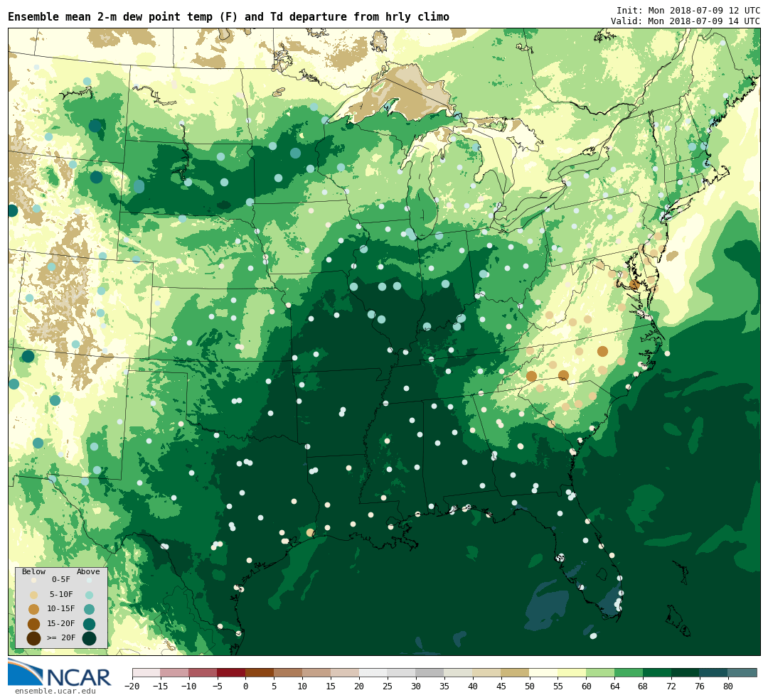This screenshot has height=700, width=768.
Task: Click the 15-20F legend label
Action: click(61, 624)
